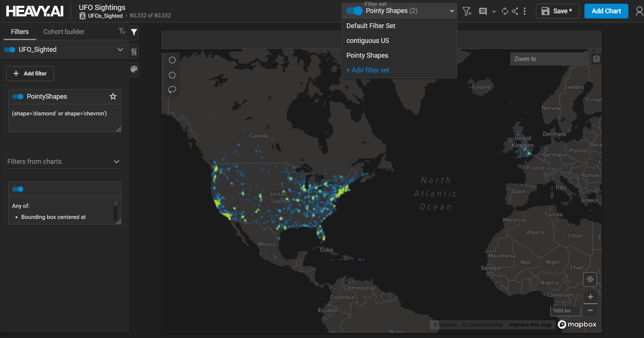Favorite the PointyShapes filter with the star
The width and height of the screenshot is (644, 338).
point(113,97)
